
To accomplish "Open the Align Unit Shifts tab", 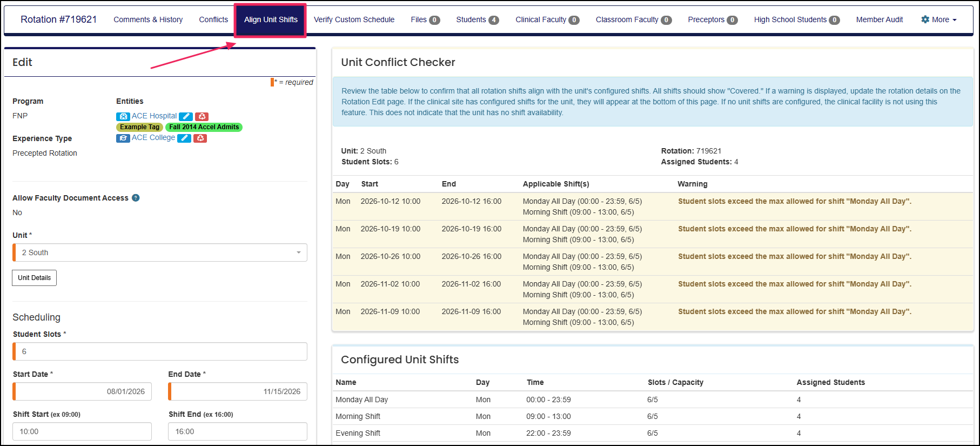I will click(271, 19).
